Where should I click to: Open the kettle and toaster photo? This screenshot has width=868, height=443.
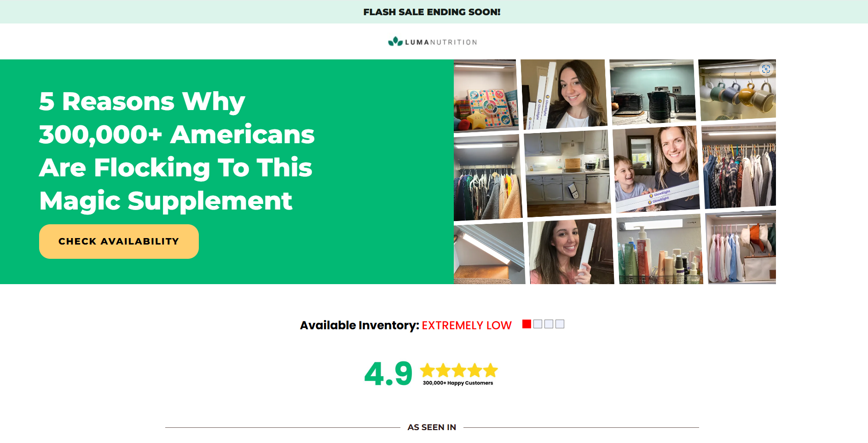[653, 92]
